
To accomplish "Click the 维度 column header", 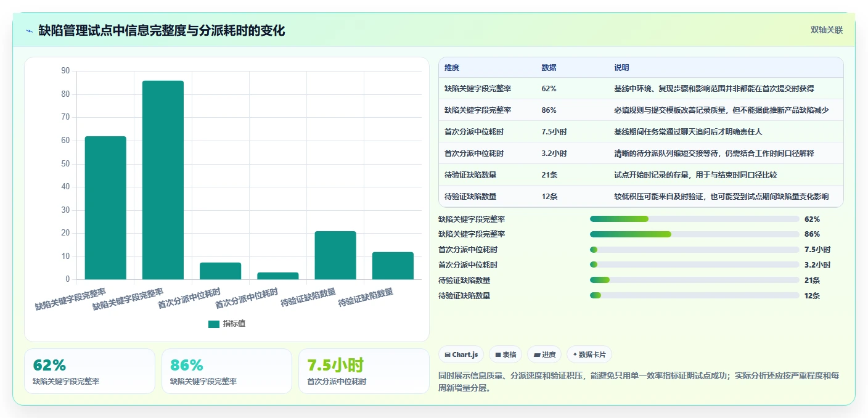I will (x=452, y=68).
